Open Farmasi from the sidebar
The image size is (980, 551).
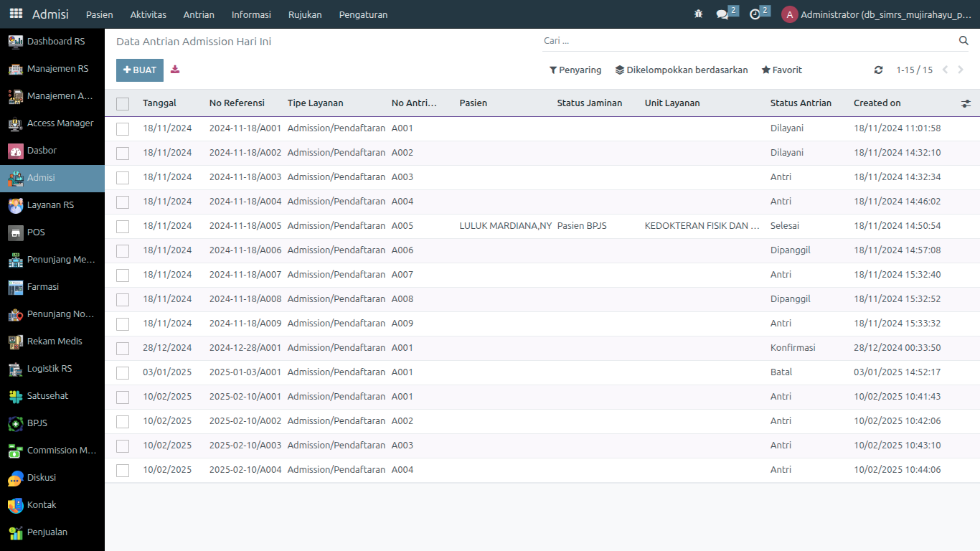(43, 287)
